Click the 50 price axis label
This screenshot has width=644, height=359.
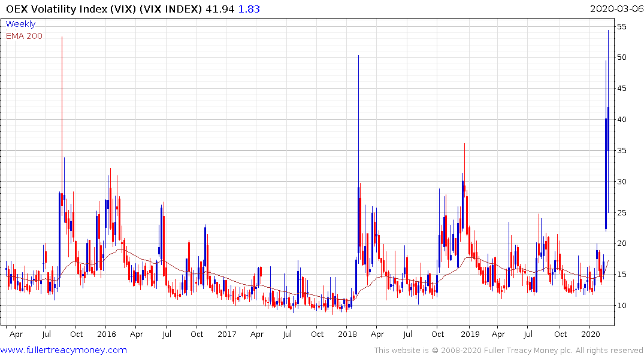[621, 57]
